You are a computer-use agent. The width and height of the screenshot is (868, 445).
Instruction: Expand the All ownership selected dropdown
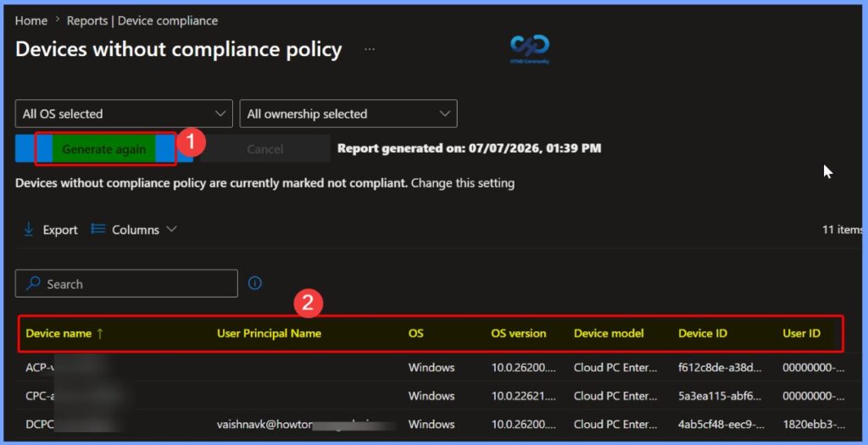click(348, 114)
